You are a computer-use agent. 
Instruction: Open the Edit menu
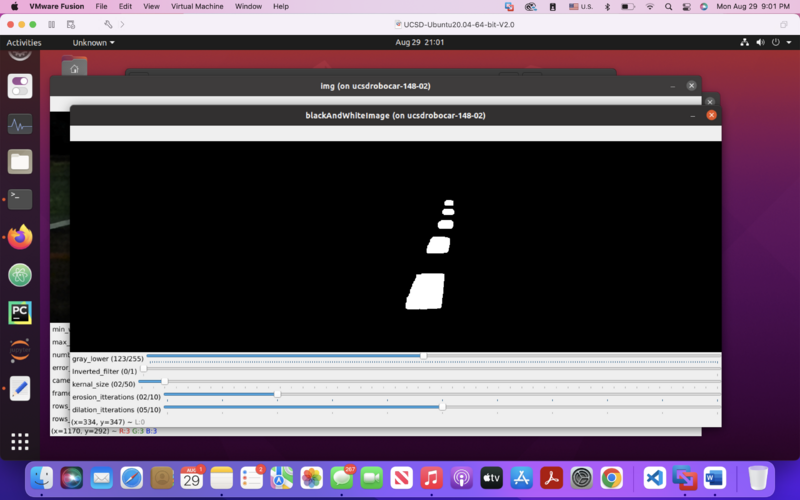tap(125, 6)
